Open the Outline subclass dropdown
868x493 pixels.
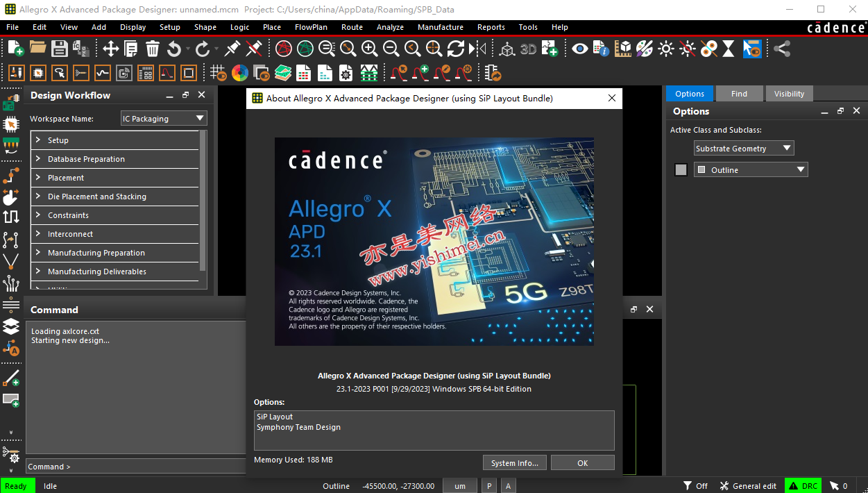point(751,169)
